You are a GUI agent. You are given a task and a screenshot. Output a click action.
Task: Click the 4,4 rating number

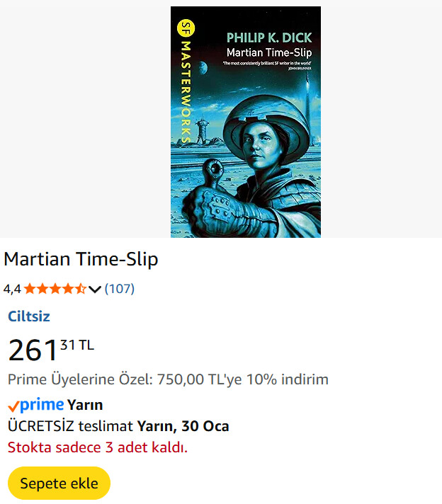(x=12, y=289)
